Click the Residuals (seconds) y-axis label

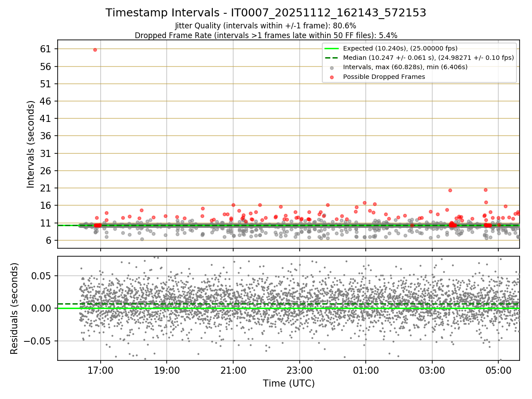tap(15, 309)
